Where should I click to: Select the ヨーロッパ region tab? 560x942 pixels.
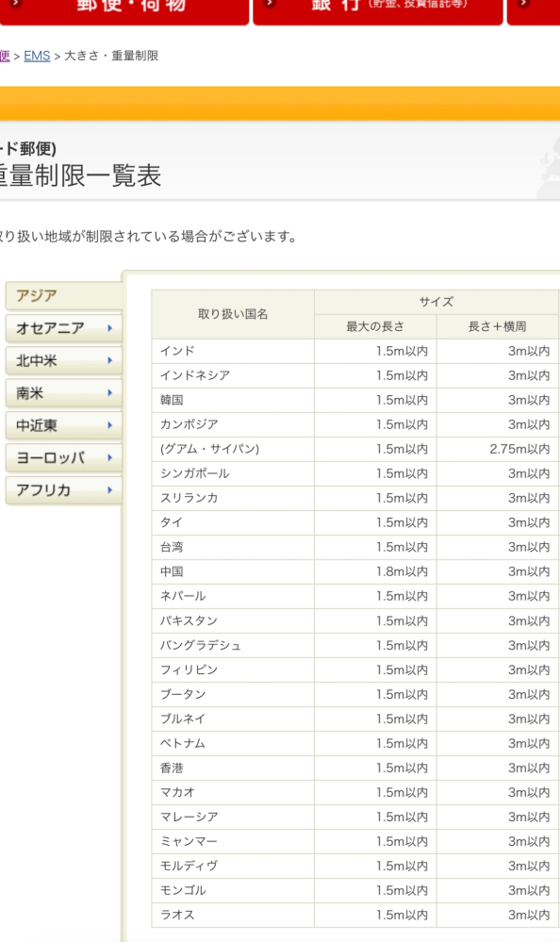64,457
